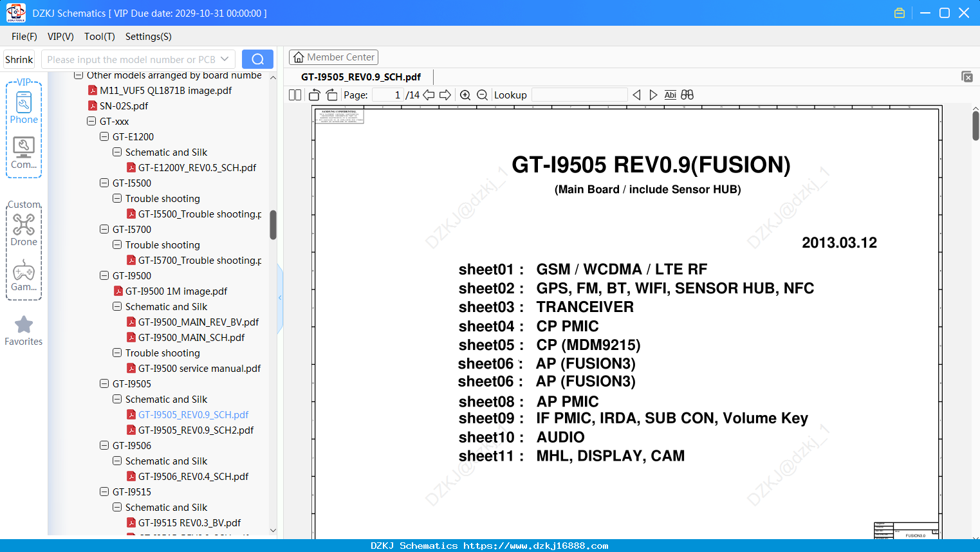This screenshot has width=980, height=552.
Task: Close the PDF tab panel icon
Action: click(x=966, y=77)
